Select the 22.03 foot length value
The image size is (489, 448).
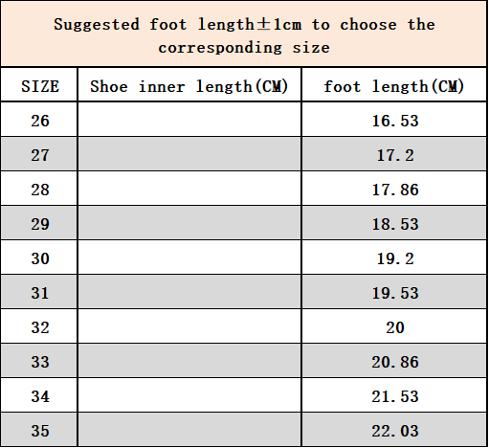click(394, 430)
